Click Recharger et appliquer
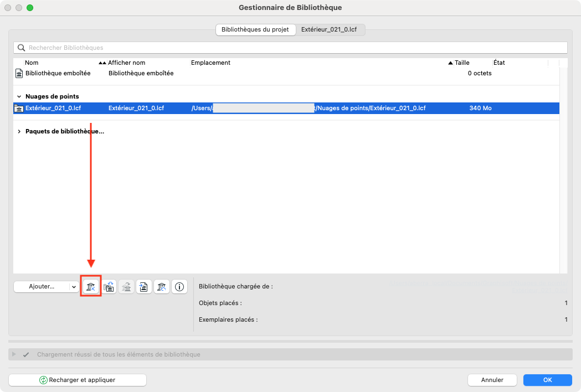The image size is (581, 392). (78, 380)
